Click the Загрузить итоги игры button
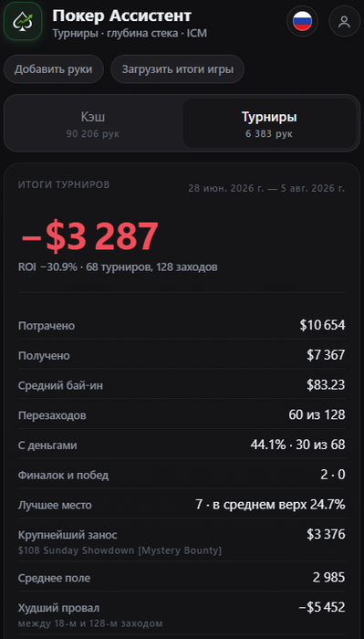Viewport: 364px width, 639px height. coord(178,69)
